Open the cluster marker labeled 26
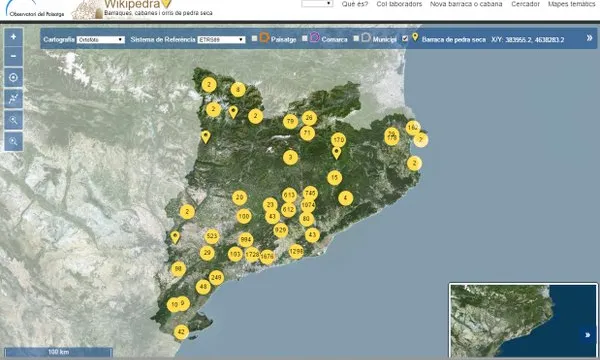This screenshot has width=600, height=360. (x=309, y=118)
